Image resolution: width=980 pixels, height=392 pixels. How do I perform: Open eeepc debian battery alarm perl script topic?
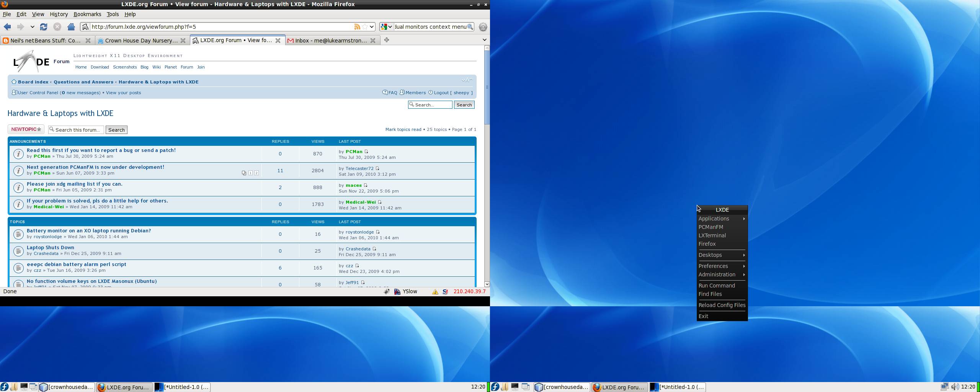coord(77,264)
